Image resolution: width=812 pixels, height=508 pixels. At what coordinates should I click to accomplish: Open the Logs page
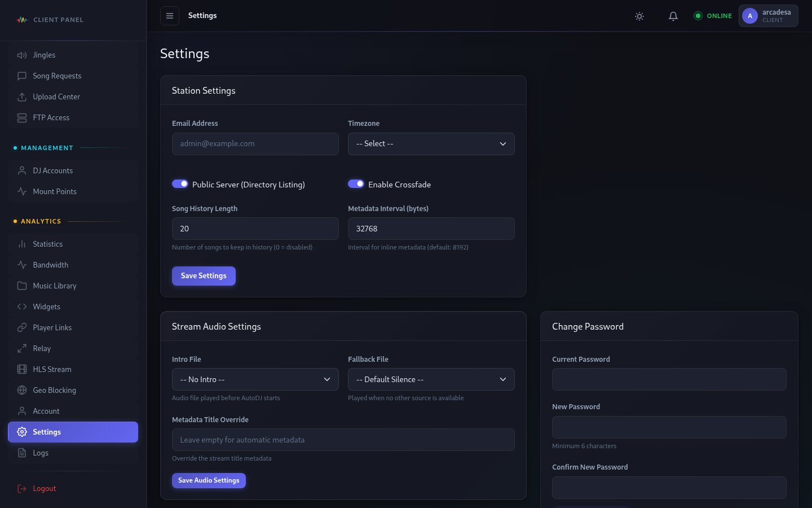point(41,453)
